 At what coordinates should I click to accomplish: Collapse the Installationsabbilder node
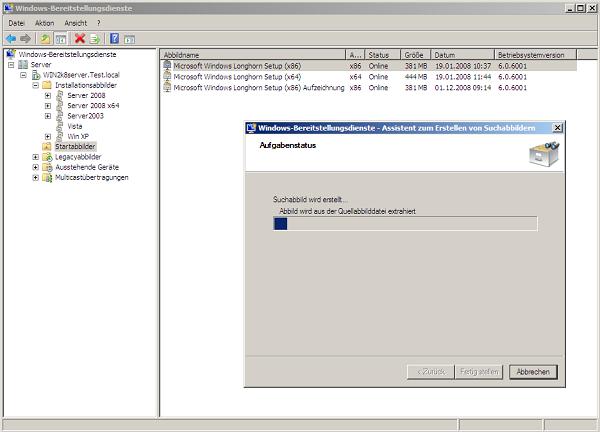pos(36,85)
